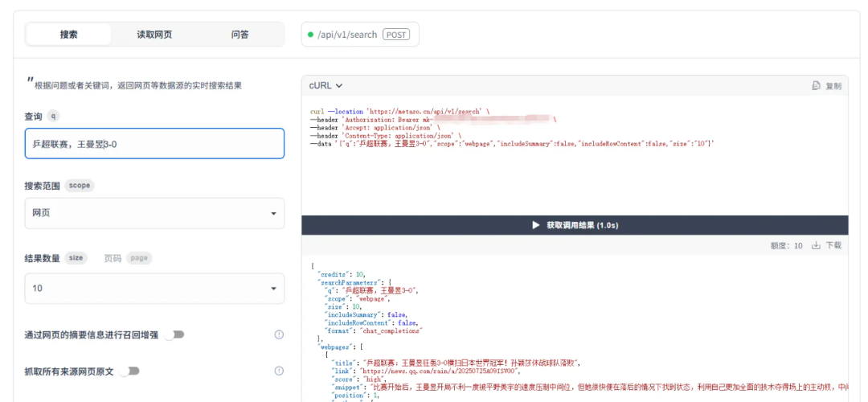
Task: Click the size tag next to 结果数量
Action: tap(76, 258)
